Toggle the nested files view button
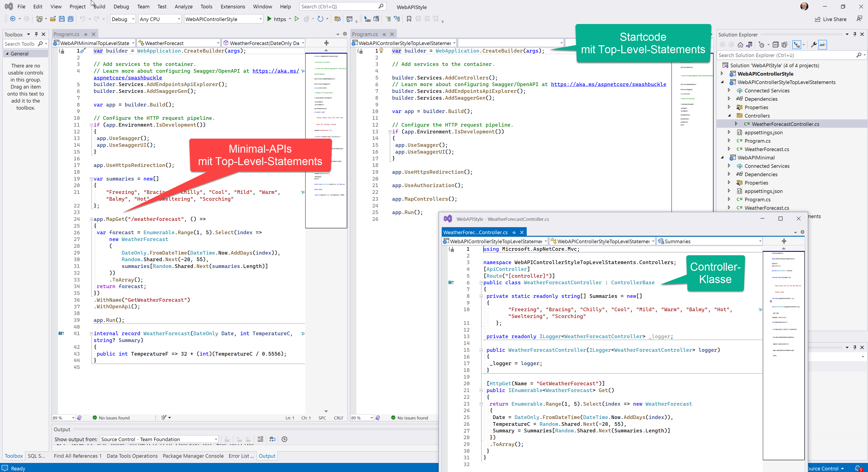 click(x=797, y=45)
